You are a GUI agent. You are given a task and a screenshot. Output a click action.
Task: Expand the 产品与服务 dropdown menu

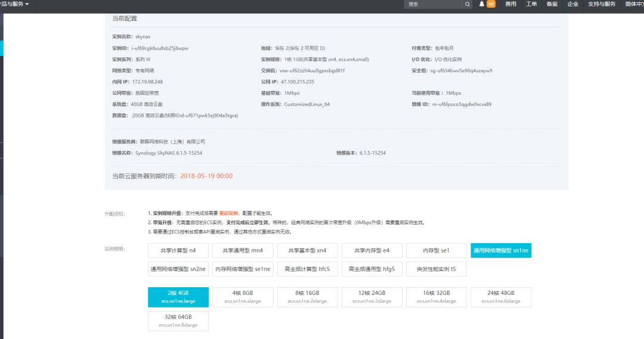[x=15, y=4]
